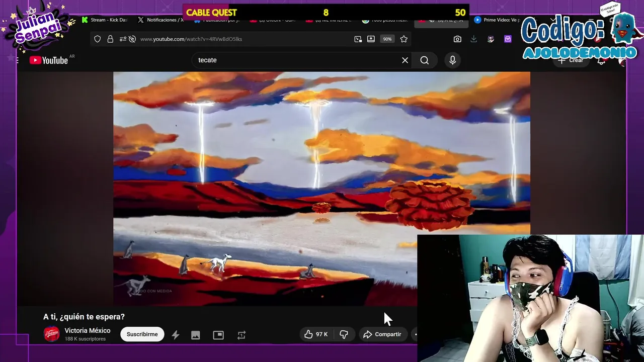
Task: Click the install/save page icon in address bar
Action: click(x=371, y=39)
